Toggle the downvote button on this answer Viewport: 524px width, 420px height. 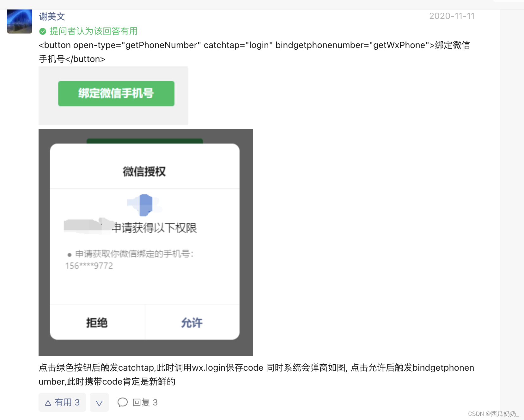(99, 402)
